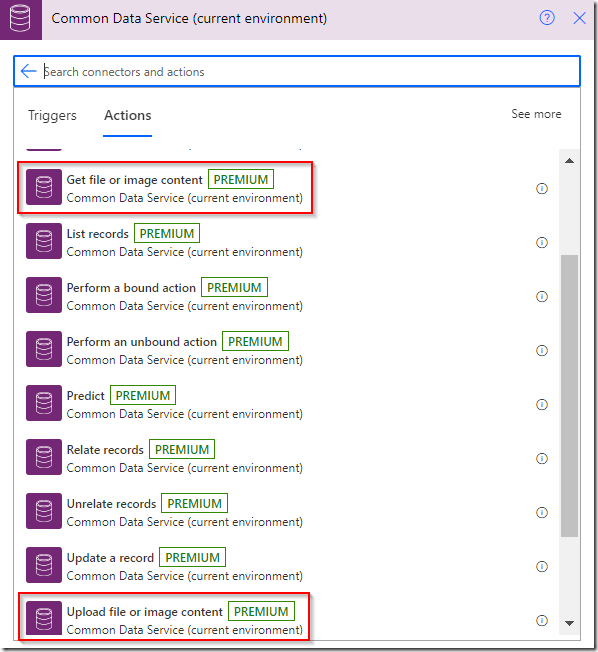The height and width of the screenshot is (652, 598).
Task: Click the PREMIUM badge beside Unrelate records
Action: 195,504
